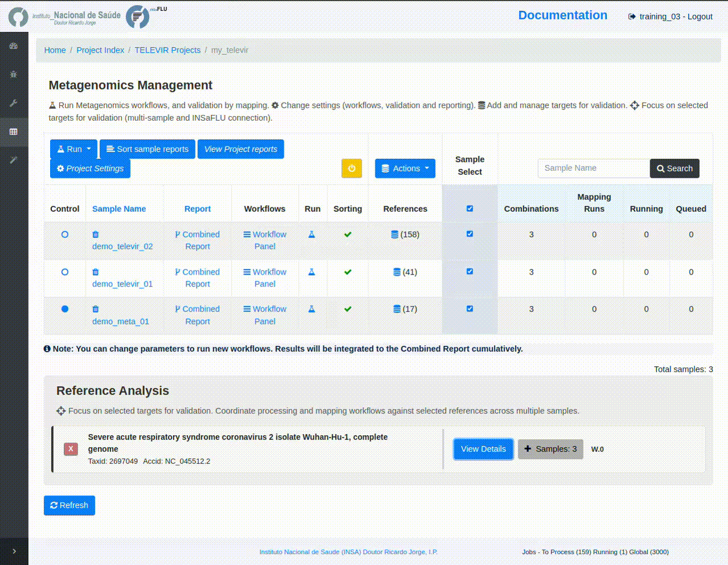Click sorting check mark for demo_televir_01
This screenshot has width=728, height=565.
pos(348,272)
